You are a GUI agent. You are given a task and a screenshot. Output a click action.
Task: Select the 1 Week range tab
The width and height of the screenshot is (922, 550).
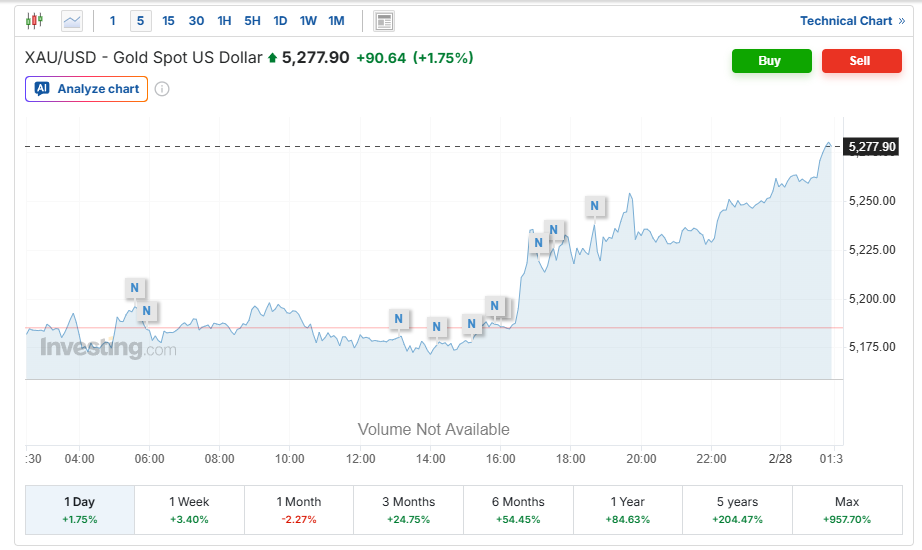pyautogui.click(x=189, y=509)
